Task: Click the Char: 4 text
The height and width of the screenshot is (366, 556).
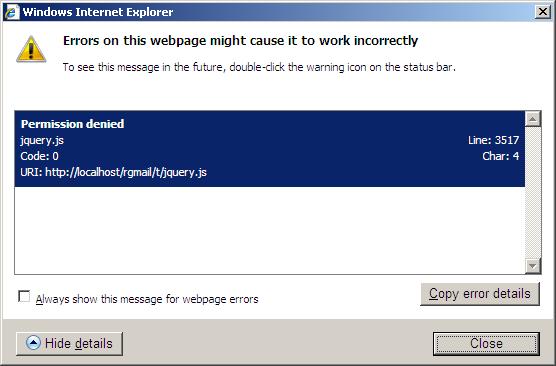Action: (500, 156)
